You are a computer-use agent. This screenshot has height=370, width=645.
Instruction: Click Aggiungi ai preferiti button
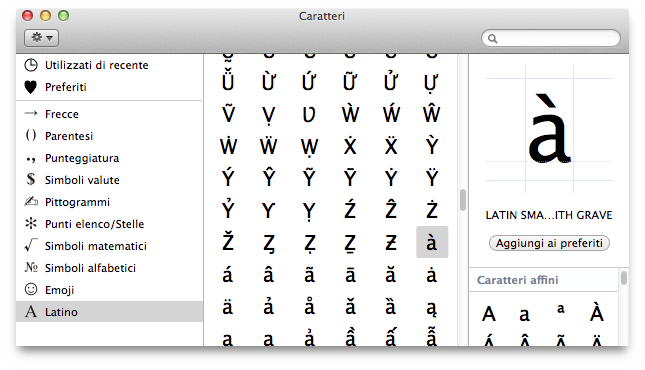(549, 243)
